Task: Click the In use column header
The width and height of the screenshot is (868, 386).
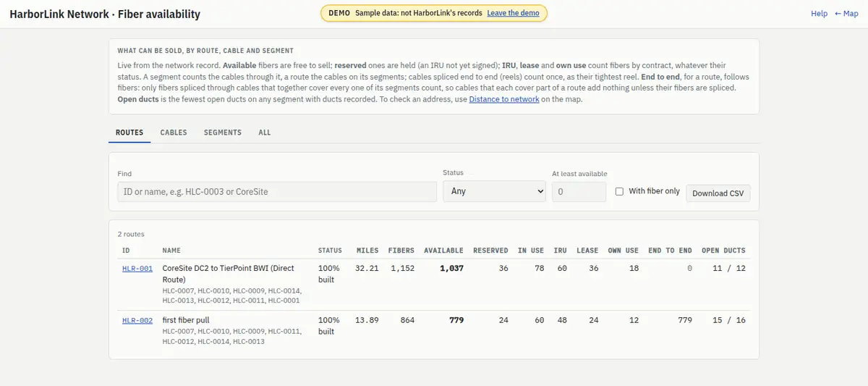Action: point(531,251)
